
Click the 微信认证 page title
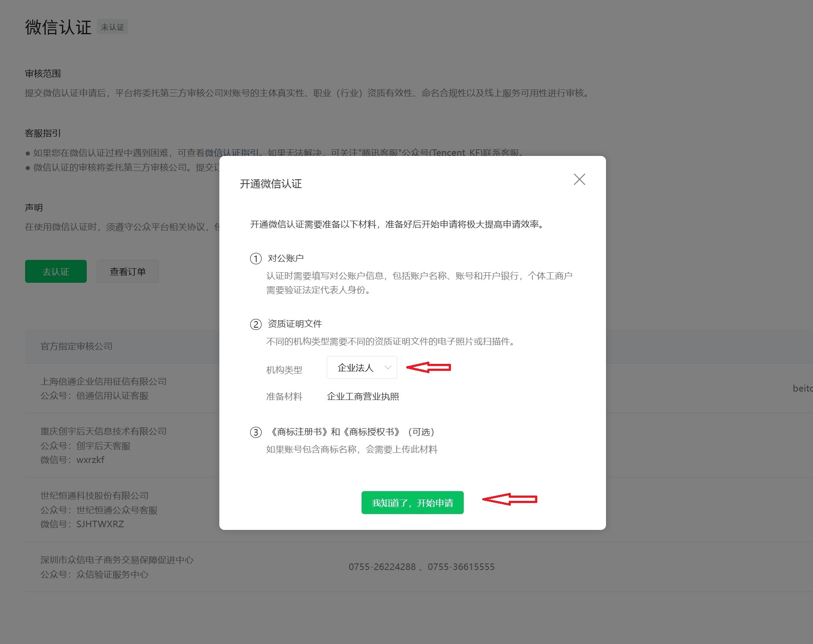(58, 27)
